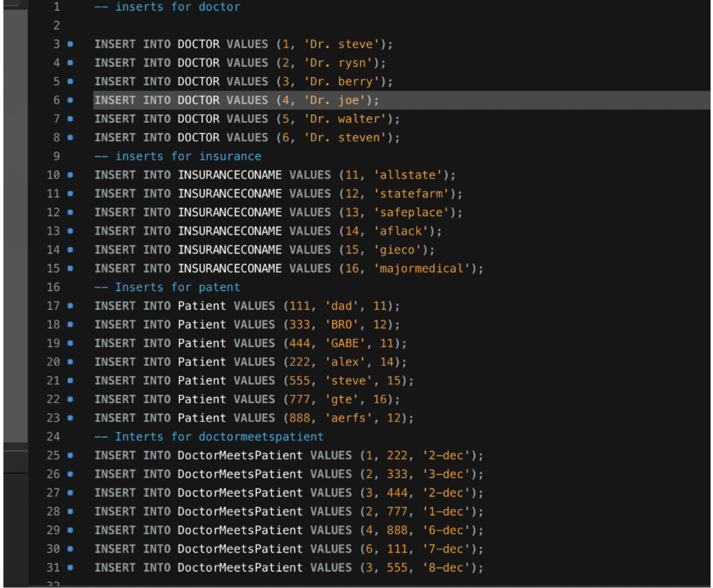
Task: Click the 'Dr. rysn' string value
Action: coord(338,63)
